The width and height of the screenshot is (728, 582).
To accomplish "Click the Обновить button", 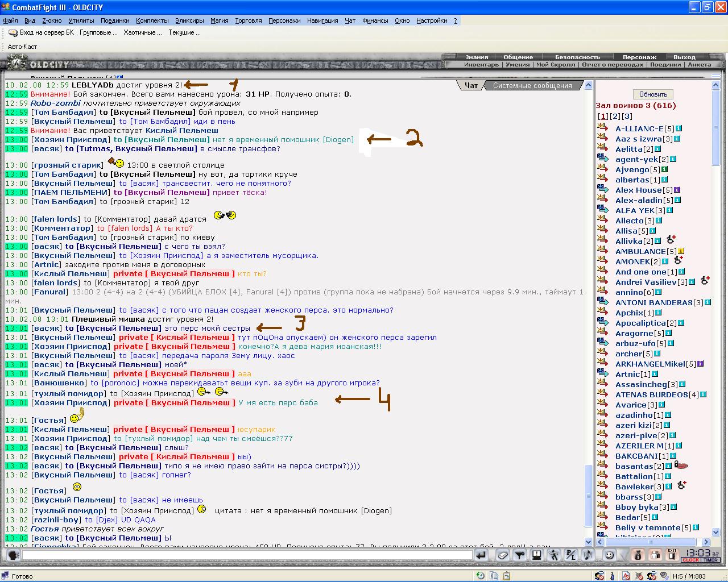I will coord(653,94).
